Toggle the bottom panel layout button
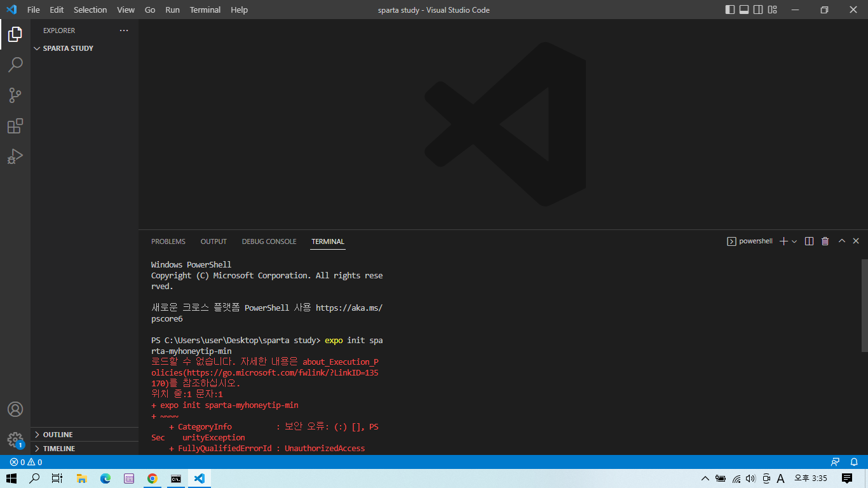The height and width of the screenshot is (488, 868). click(744, 10)
